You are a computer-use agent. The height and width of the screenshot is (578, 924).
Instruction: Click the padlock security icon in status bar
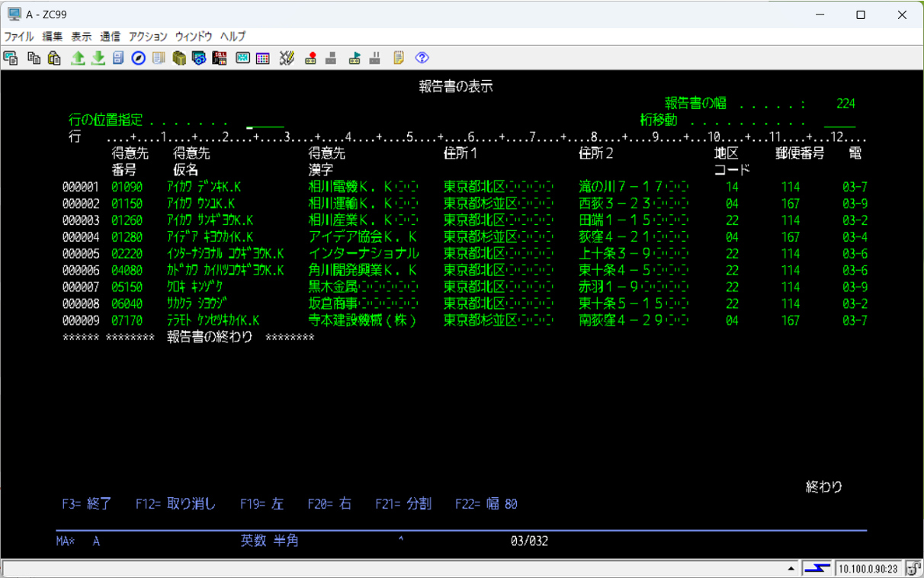(913, 568)
